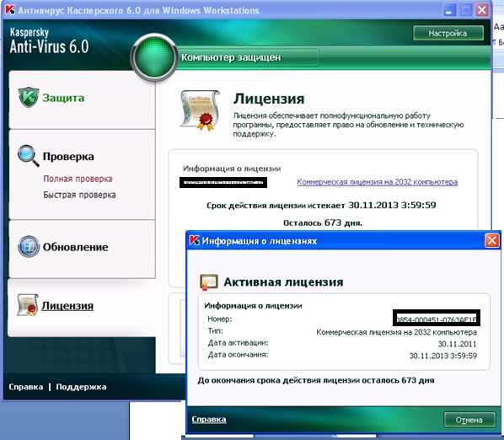Open Справка link in main window footer
Viewport: 504px width, 440px height.
(x=26, y=387)
